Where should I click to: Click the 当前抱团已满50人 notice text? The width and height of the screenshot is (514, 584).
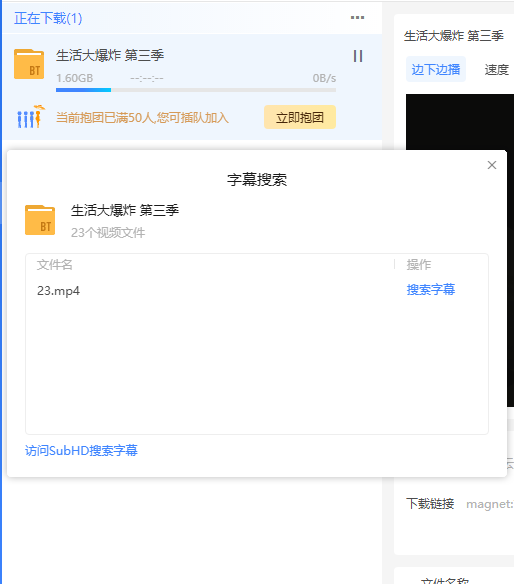point(142,118)
